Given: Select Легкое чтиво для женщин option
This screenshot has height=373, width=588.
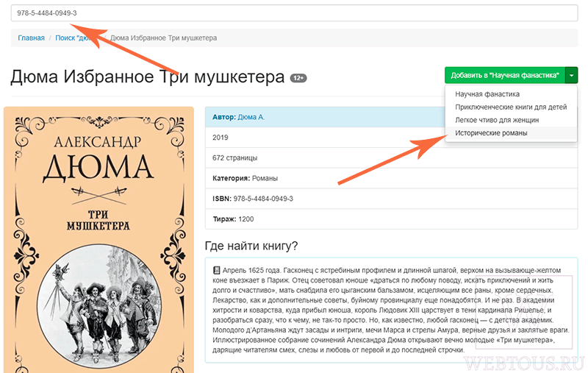Looking at the screenshot, I should point(497,120).
